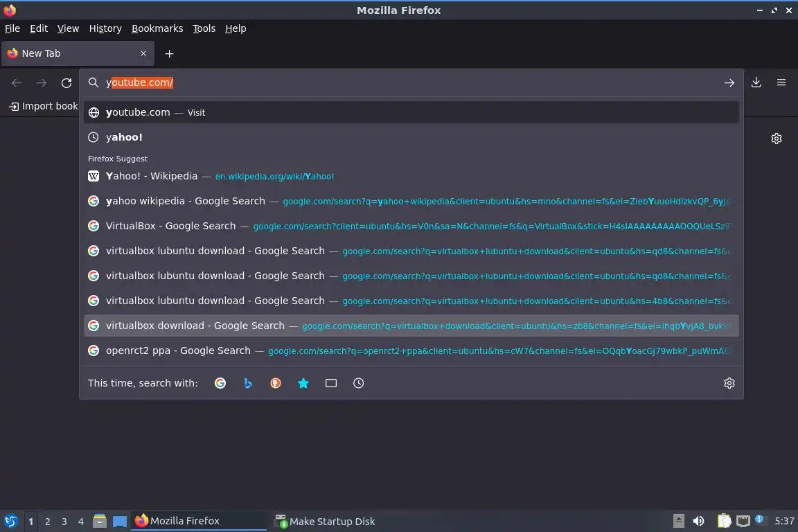Screen dimensions: 798x532
Task: Search this time with Google
Action: 220,383
